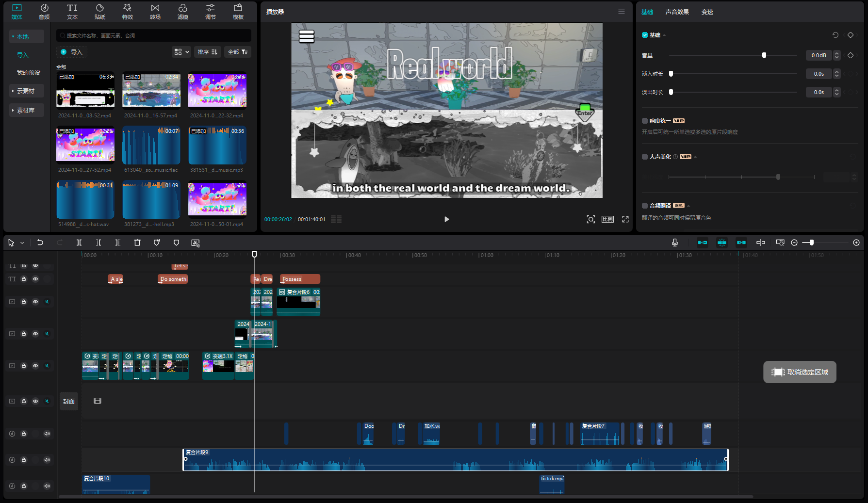Image resolution: width=868 pixels, height=503 pixels.
Task: Open the 特效 effects panel
Action: coord(127,11)
